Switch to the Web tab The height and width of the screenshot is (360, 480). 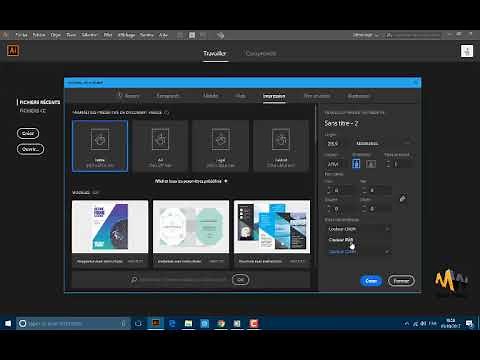241,96
